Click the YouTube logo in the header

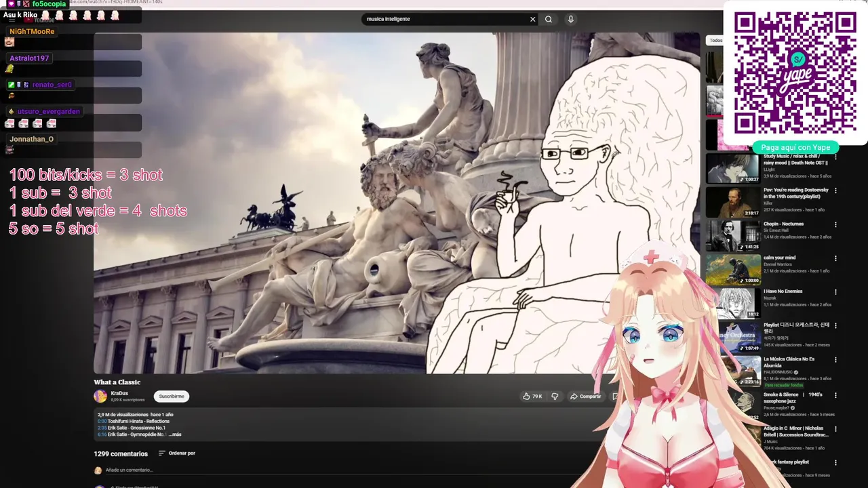tap(39, 20)
